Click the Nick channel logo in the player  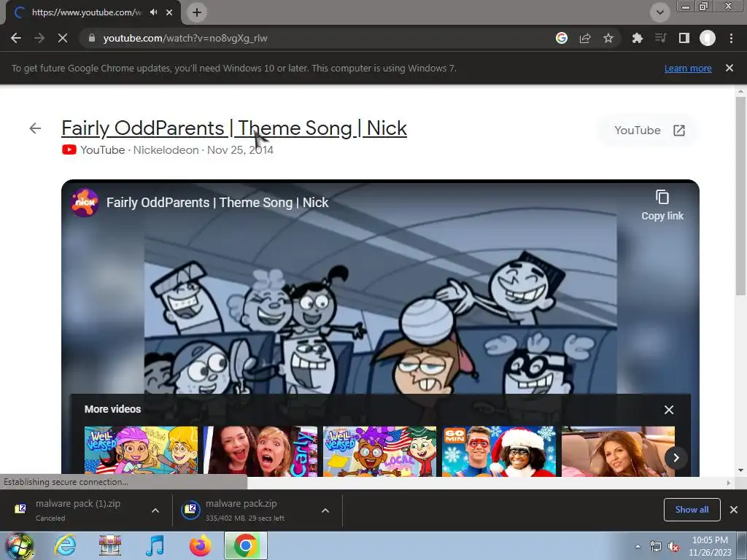point(85,203)
